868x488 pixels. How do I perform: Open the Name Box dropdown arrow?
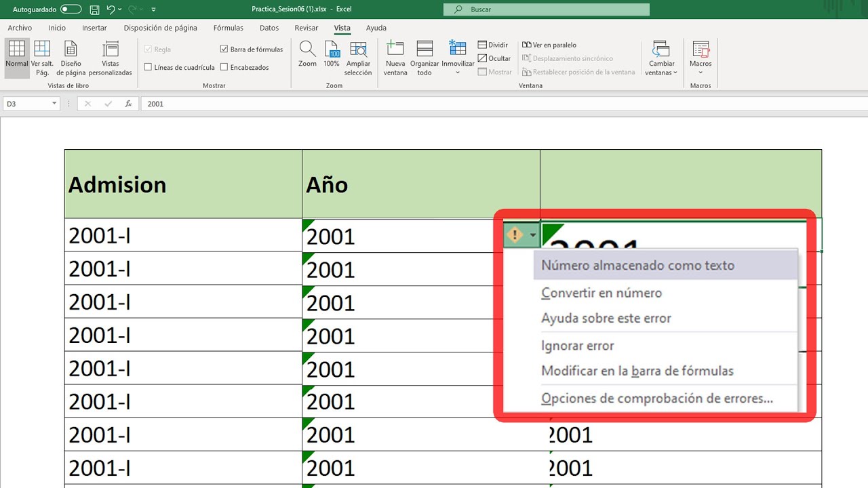pos(55,104)
